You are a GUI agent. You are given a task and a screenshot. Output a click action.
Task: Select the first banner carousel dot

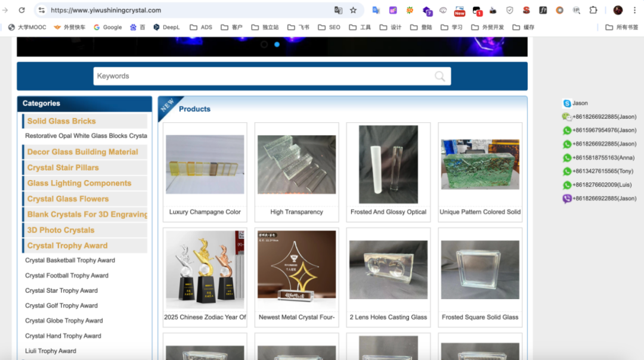point(264,44)
